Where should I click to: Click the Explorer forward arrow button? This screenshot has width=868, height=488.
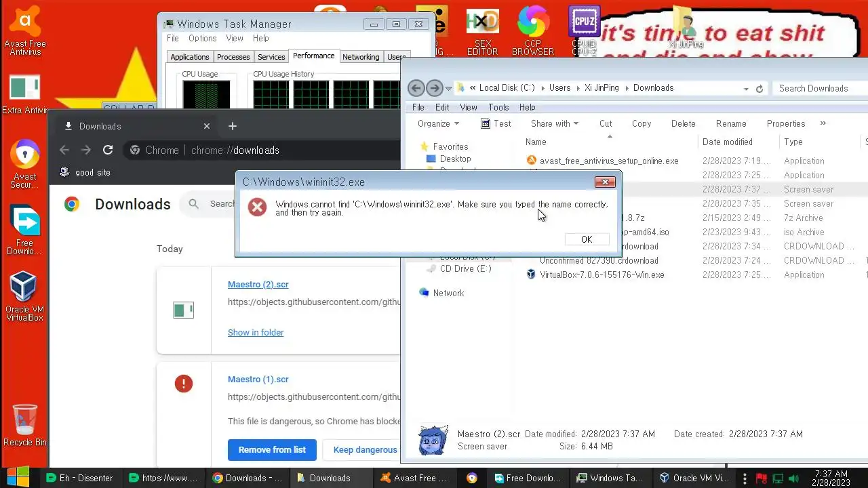pyautogui.click(x=434, y=88)
